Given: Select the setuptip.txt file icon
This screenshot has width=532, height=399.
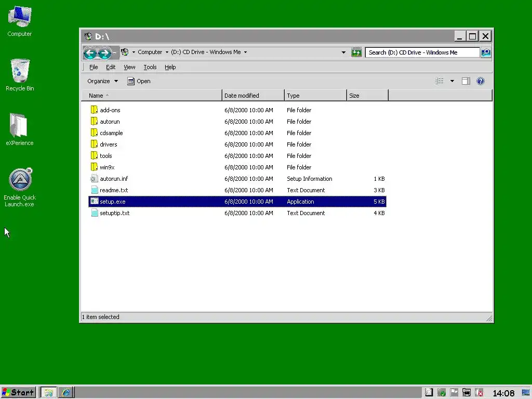Looking at the screenshot, I should (95, 213).
